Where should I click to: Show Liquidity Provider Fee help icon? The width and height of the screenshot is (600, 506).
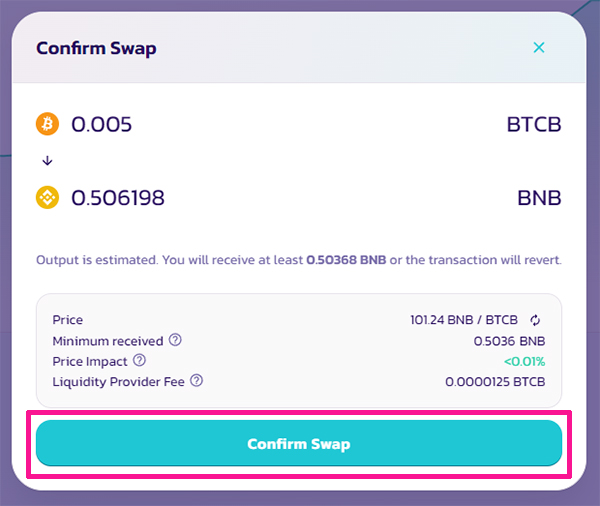pyautogui.click(x=197, y=380)
